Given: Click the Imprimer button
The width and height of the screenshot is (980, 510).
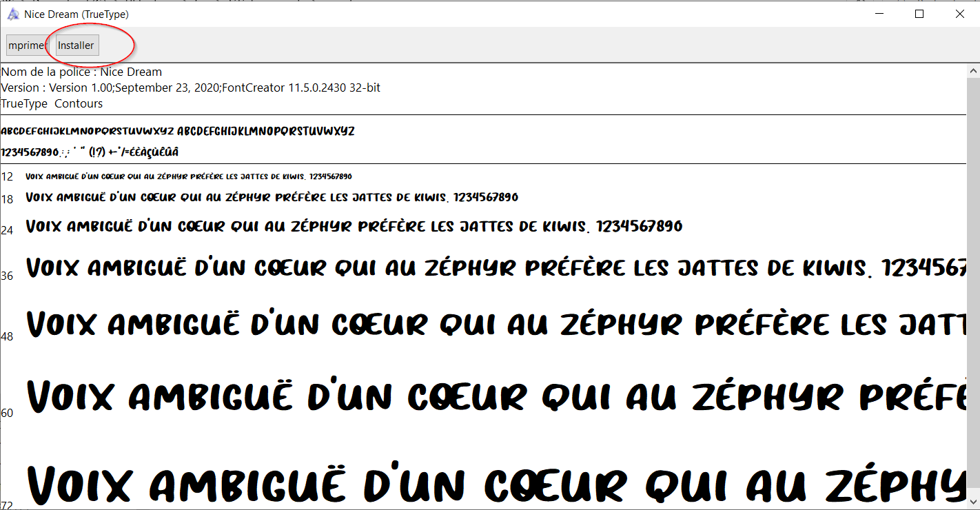Looking at the screenshot, I should click(27, 45).
